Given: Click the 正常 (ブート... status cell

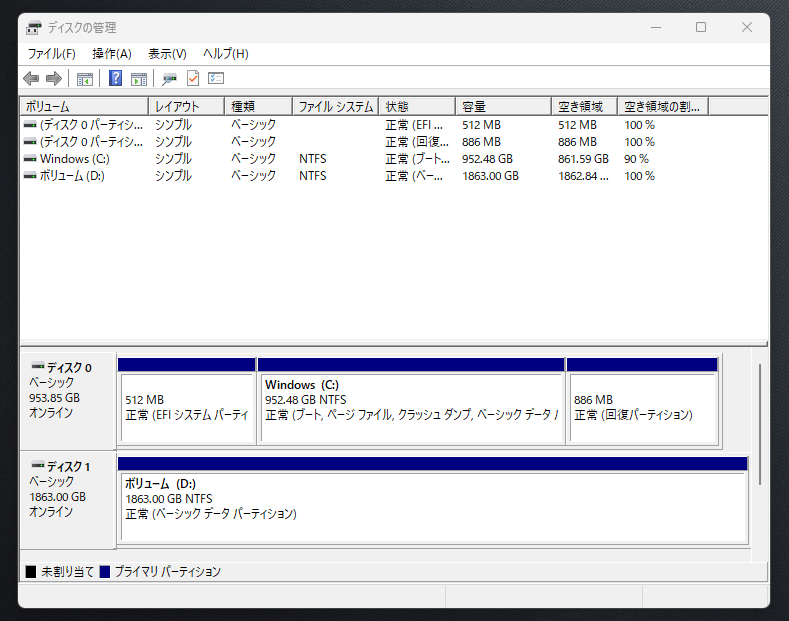Looking at the screenshot, I should (x=417, y=159).
